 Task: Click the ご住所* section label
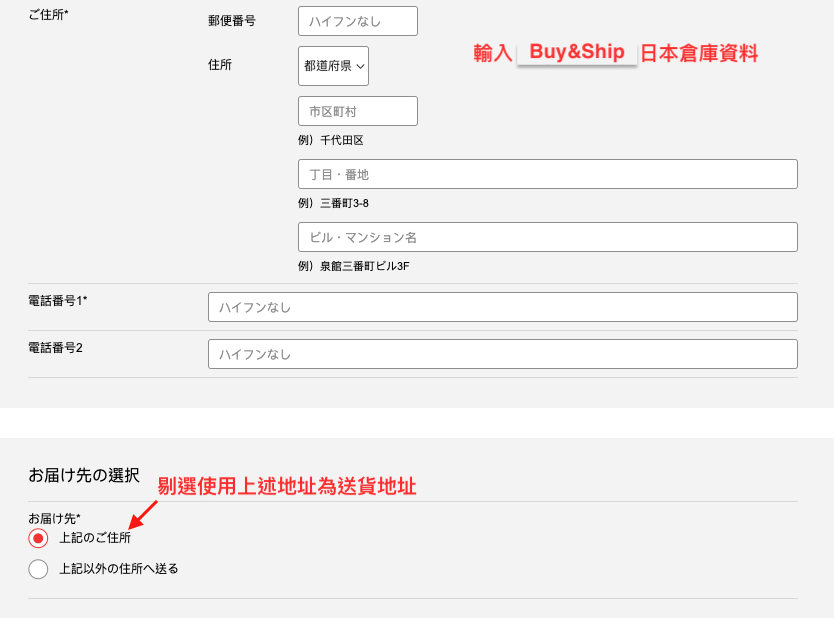click(x=48, y=14)
